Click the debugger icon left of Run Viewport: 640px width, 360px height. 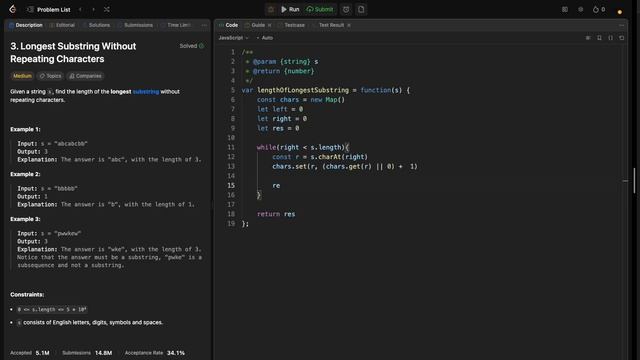click(x=271, y=9)
